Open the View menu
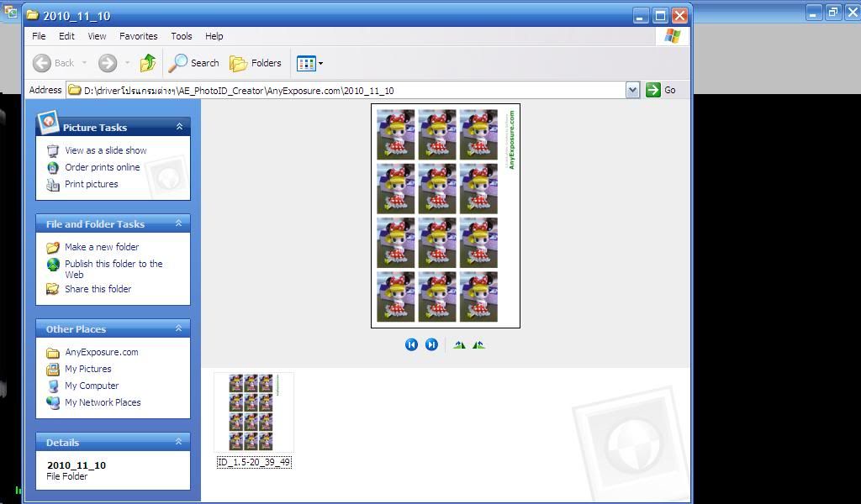861x504 pixels. click(97, 36)
